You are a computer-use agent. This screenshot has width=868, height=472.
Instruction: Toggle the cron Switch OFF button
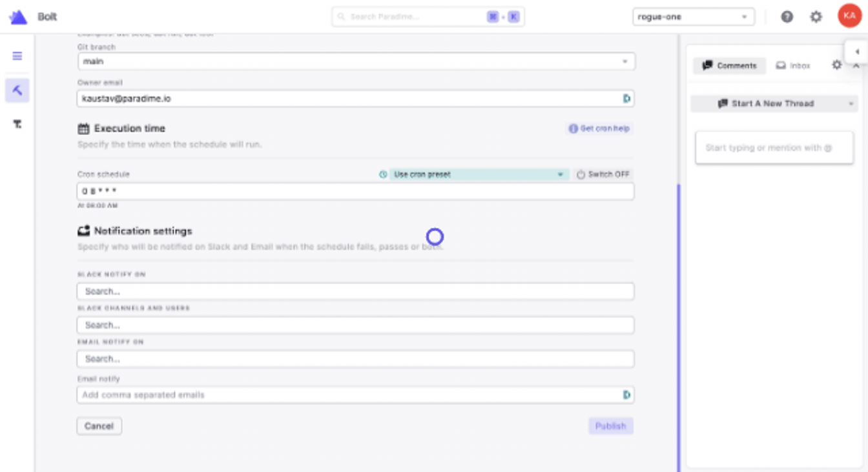tap(603, 174)
